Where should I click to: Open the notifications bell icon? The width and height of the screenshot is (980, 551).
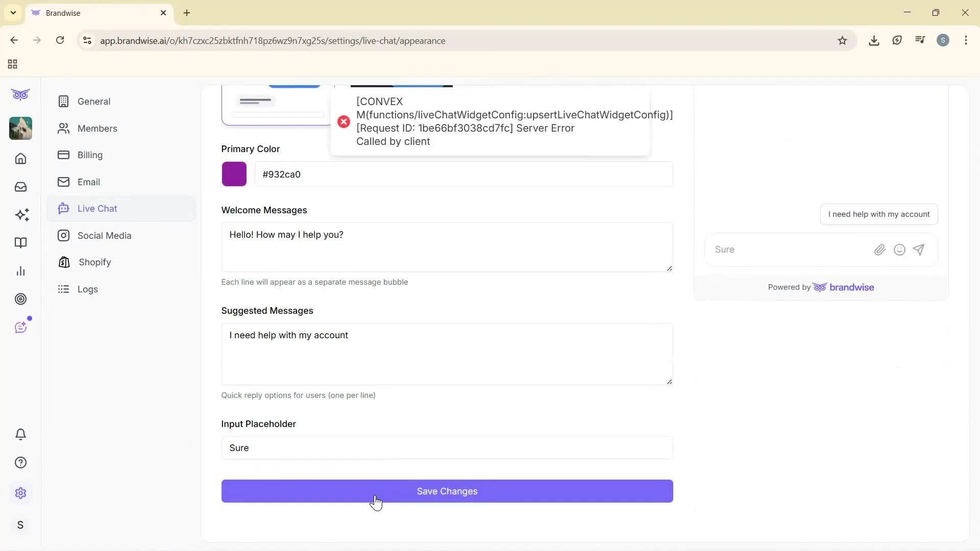click(20, 434)
